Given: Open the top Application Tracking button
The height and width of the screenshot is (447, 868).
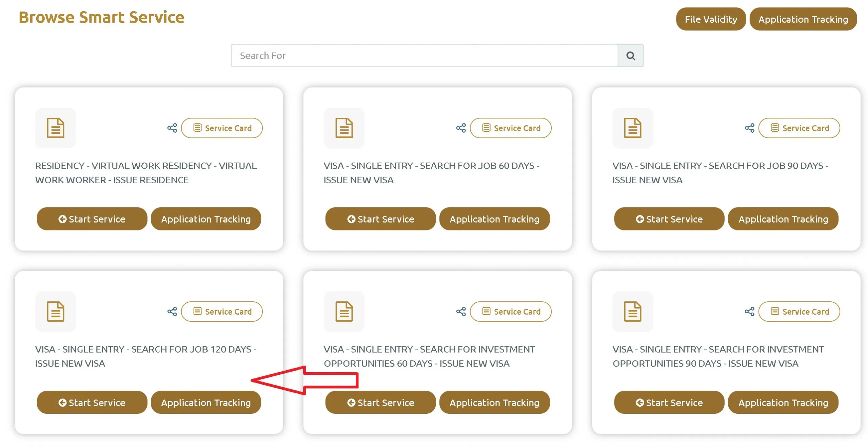Looking at the screenshot, I should tap(803, 19).
